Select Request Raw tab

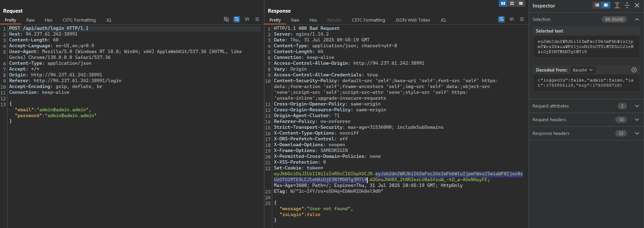pos(30,20)
